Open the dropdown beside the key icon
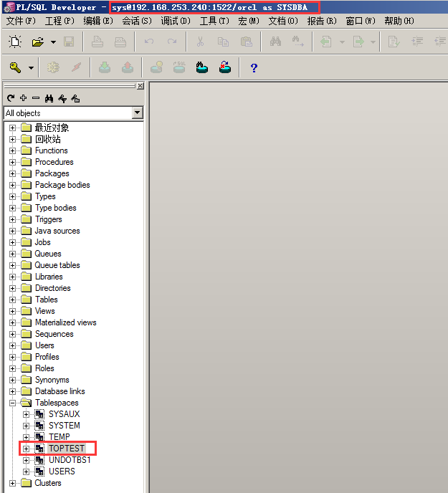This screenshot has height=493, width=448. 31,67
